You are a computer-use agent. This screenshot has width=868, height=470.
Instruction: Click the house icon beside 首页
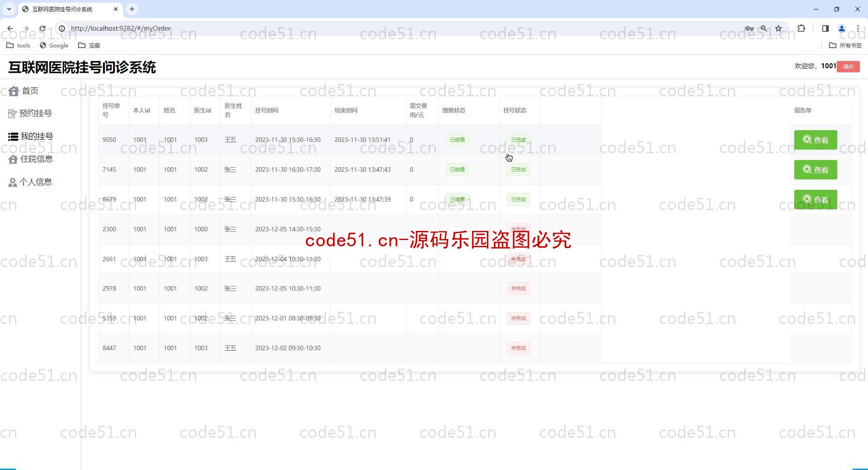[14, 91]
